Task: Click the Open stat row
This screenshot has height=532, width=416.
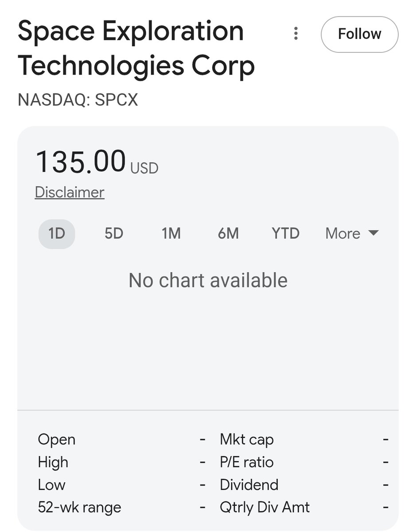Action: click(x=122, y=440)
